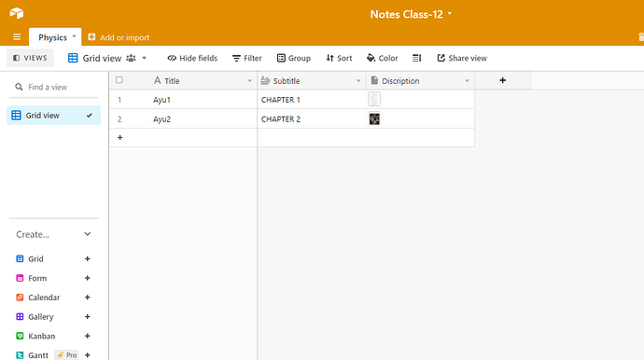Select the CHAPTER 2 cell
Viewport: 644px width, 360px height.
pyautogui.click(x=312, y=119)
